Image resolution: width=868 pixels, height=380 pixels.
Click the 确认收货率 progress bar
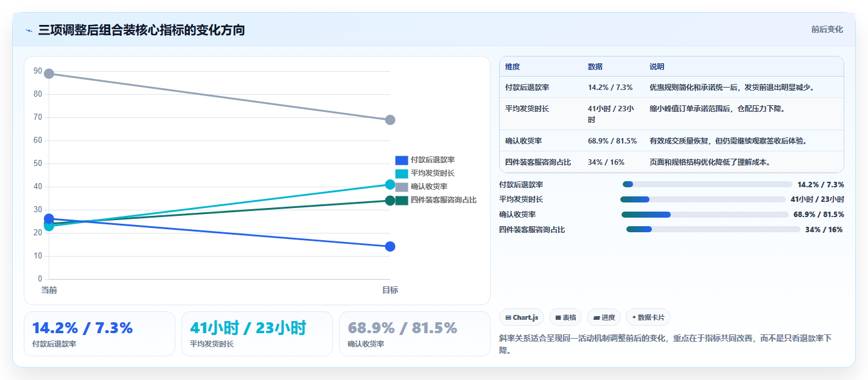[x=705, y=214]
